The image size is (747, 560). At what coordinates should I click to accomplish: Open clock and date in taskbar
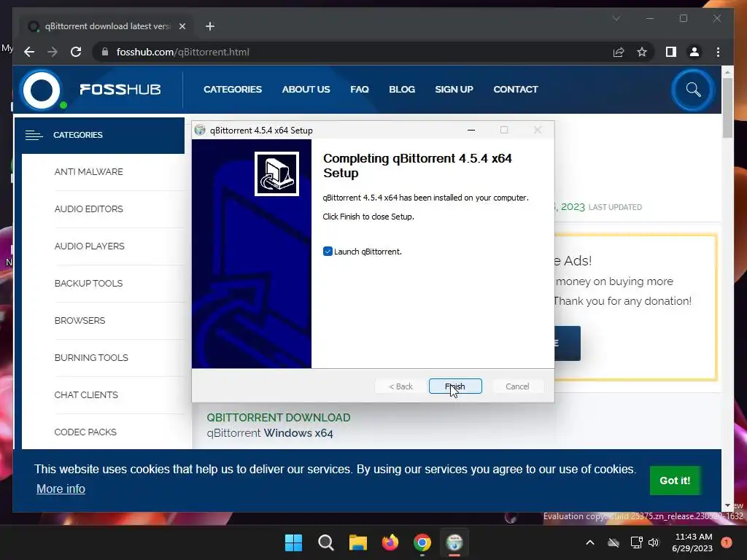click(693, 542)
